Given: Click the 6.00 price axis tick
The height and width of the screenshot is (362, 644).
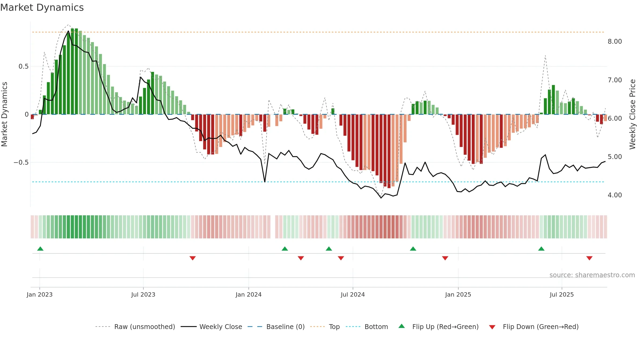Looking at the screenshot, I should 615,118.
